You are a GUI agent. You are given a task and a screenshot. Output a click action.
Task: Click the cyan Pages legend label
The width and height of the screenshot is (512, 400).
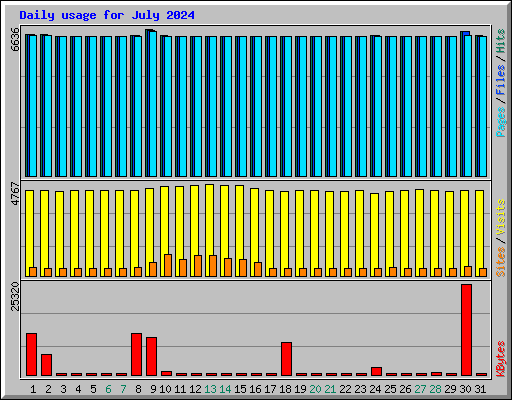pyautogui.click(x=500, y=122)
